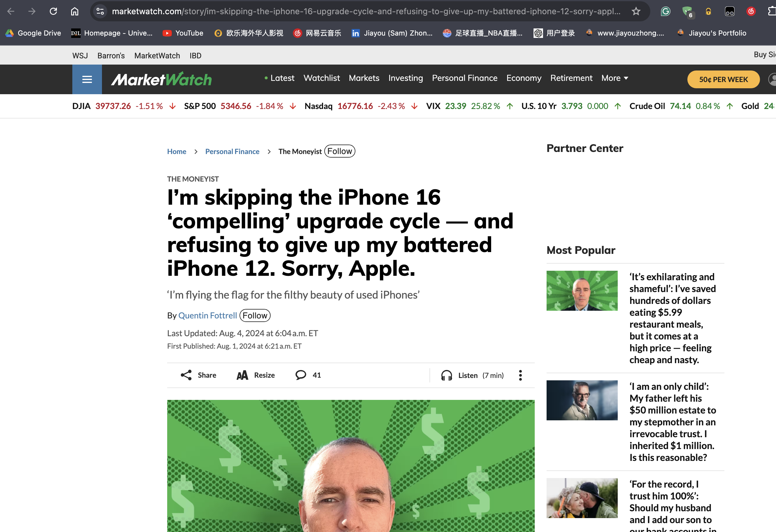Click the Share icon below the byline
The image size is (776, 532).
point(186,375)
